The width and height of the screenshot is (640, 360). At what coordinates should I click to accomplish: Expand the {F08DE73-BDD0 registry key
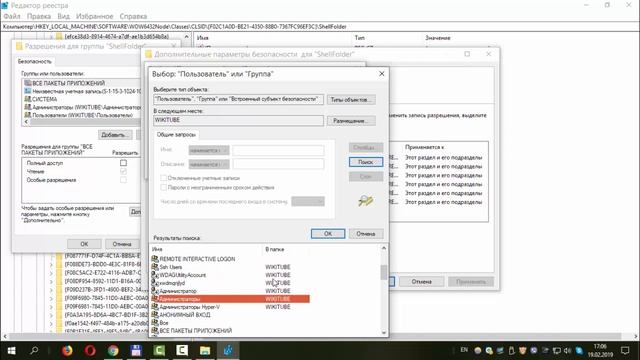(51, 264)
